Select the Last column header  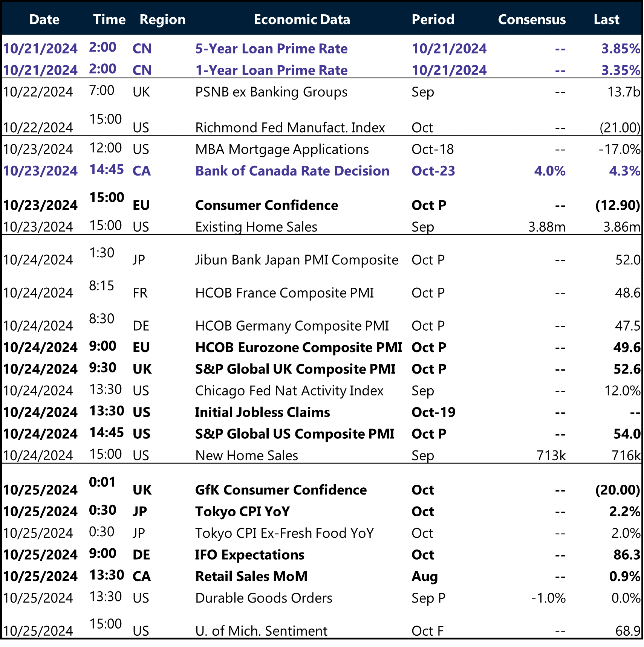[x=606, y=19]
